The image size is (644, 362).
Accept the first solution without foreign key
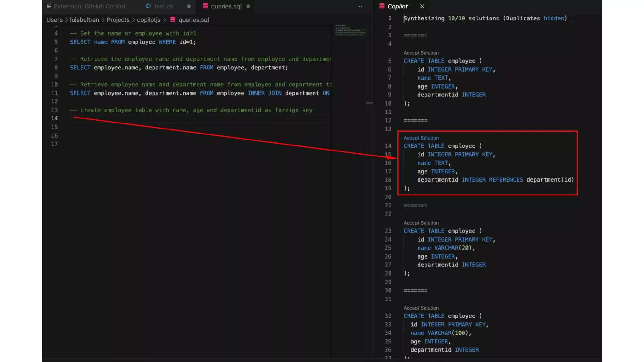(x=421, y=53)
